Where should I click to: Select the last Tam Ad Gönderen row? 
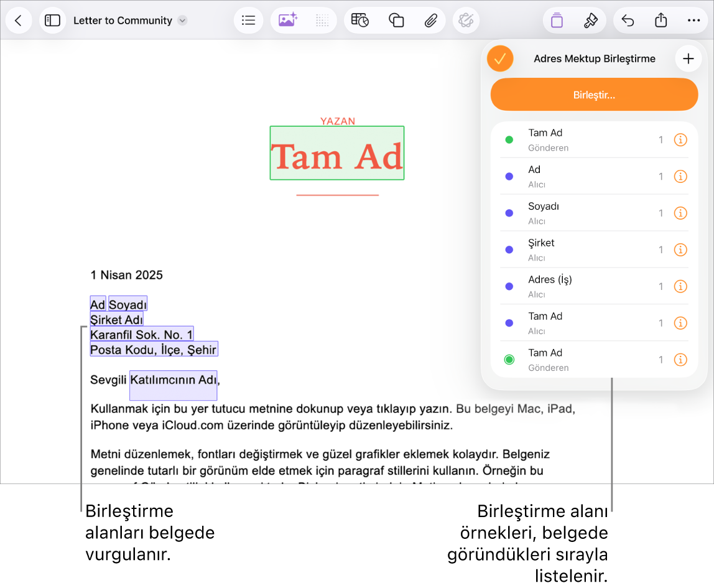tap(594, 360)
